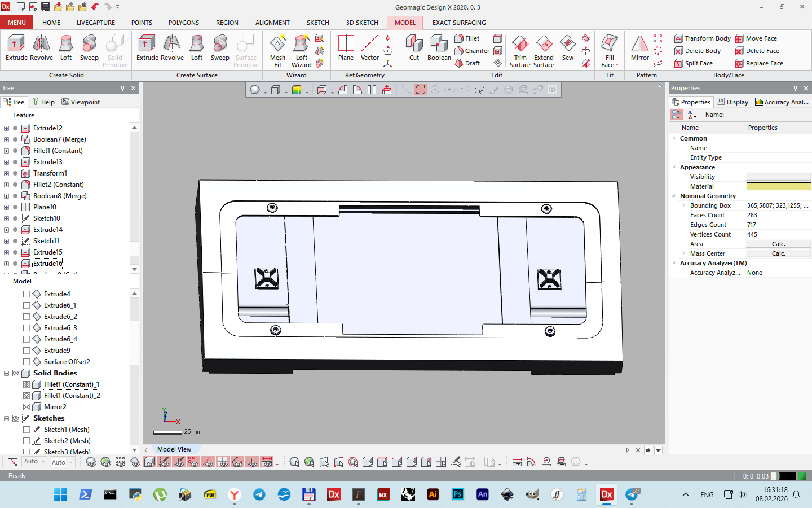Calculate the Mass Center property

[778, 253]
